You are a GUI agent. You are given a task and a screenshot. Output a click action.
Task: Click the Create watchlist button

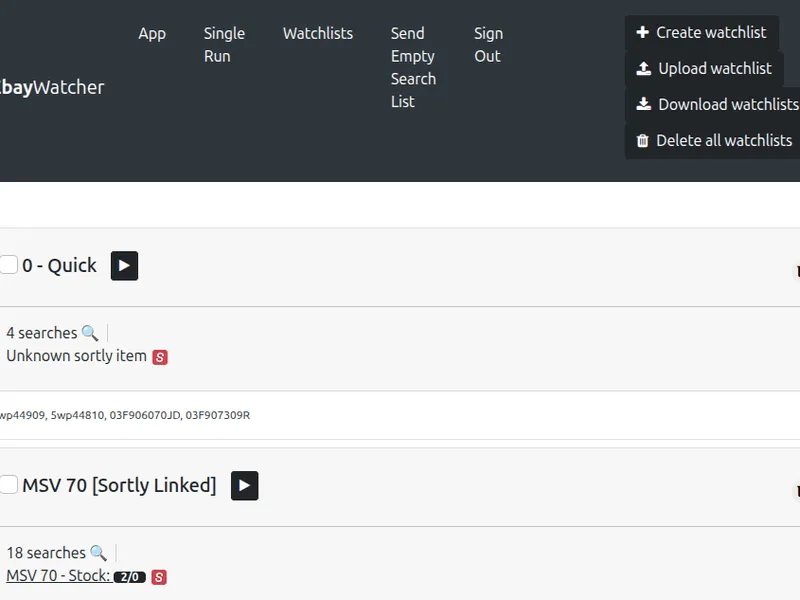[701, 33]
